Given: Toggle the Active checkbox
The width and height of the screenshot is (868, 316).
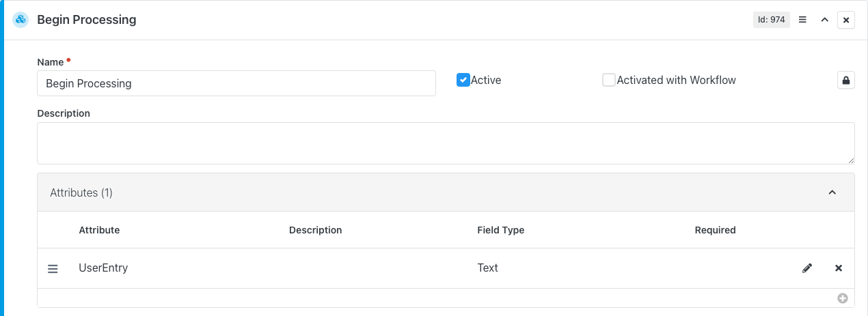Looking at the screenshot, I should (463, 80).
